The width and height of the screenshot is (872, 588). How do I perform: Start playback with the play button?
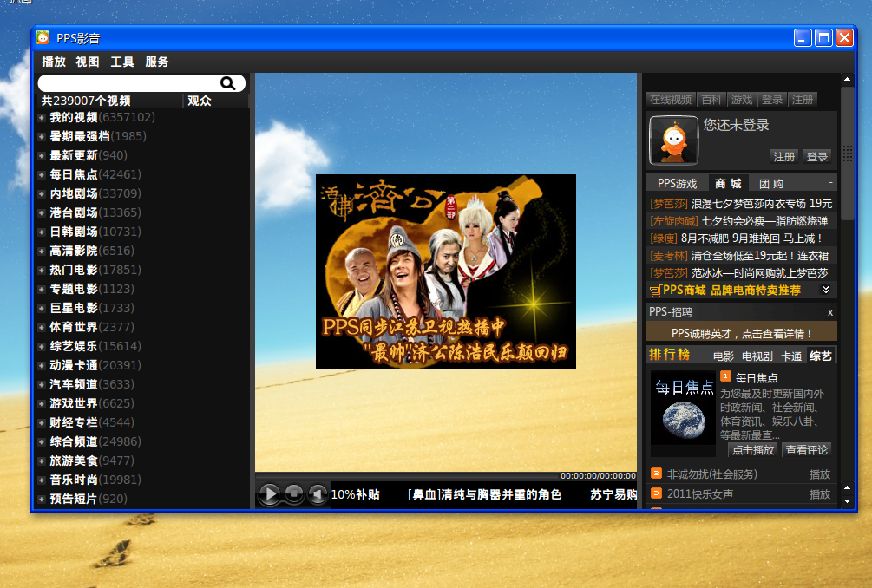(x=270, y=493)
